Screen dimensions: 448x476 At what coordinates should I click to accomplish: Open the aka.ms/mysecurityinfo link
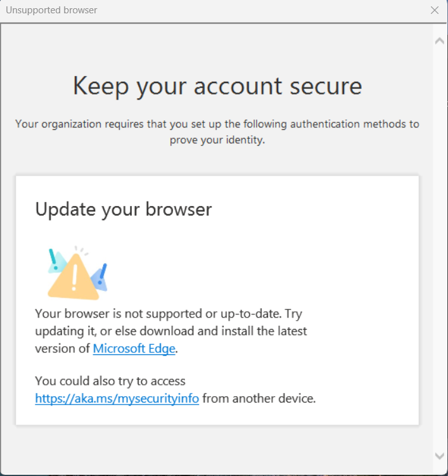click(x=117, y=398)
